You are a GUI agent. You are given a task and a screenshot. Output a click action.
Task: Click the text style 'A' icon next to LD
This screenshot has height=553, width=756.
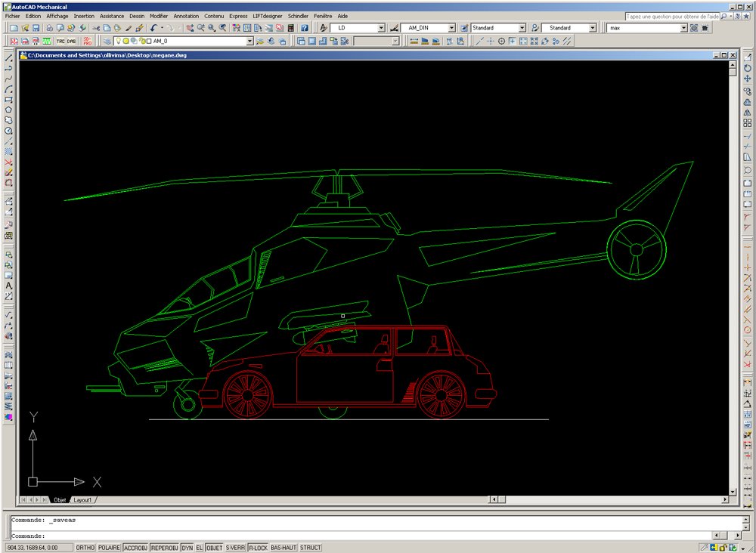pyautogui.click(x=324, y=28)
